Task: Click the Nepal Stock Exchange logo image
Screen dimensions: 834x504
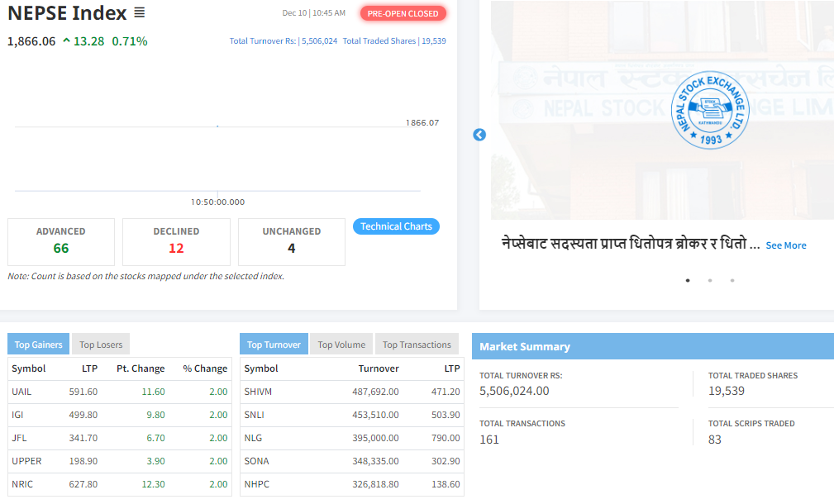Action: pyautogui.click(x=709, y=110)
